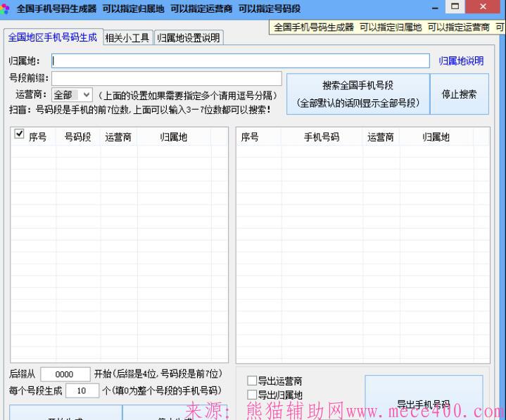This screenshot has width=506, height=420.
Task: Click the 后缀从 field containing 0000
Action: (65, 374)
